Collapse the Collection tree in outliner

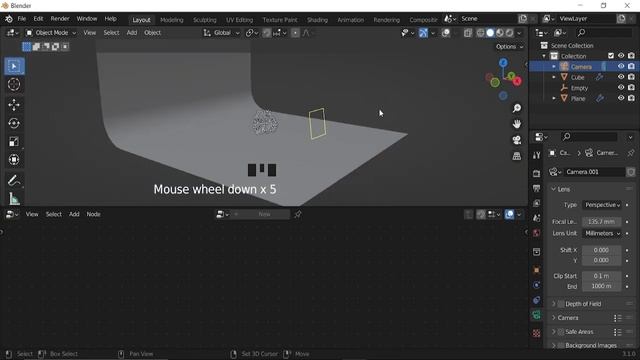pyautogui.click(x=544, y=56)
